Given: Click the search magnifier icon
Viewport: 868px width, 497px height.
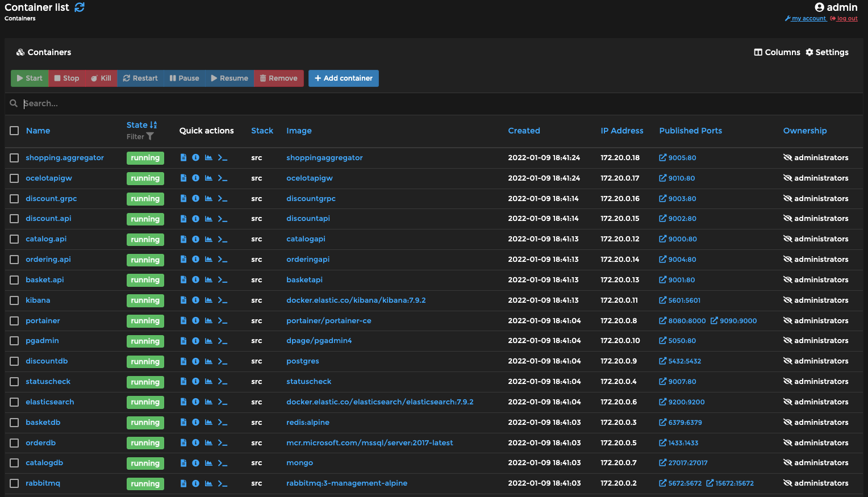Looking at the screenshot, I should (x=14, y=103).
